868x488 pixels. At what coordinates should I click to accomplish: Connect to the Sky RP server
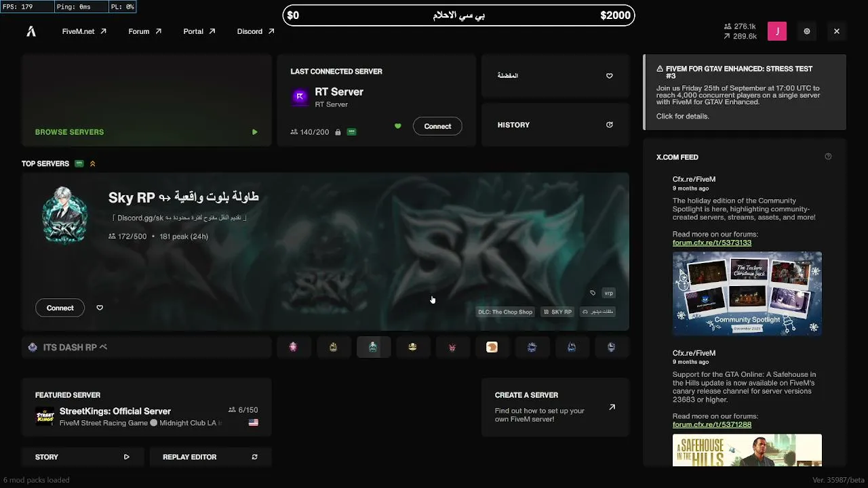[60, 308]
